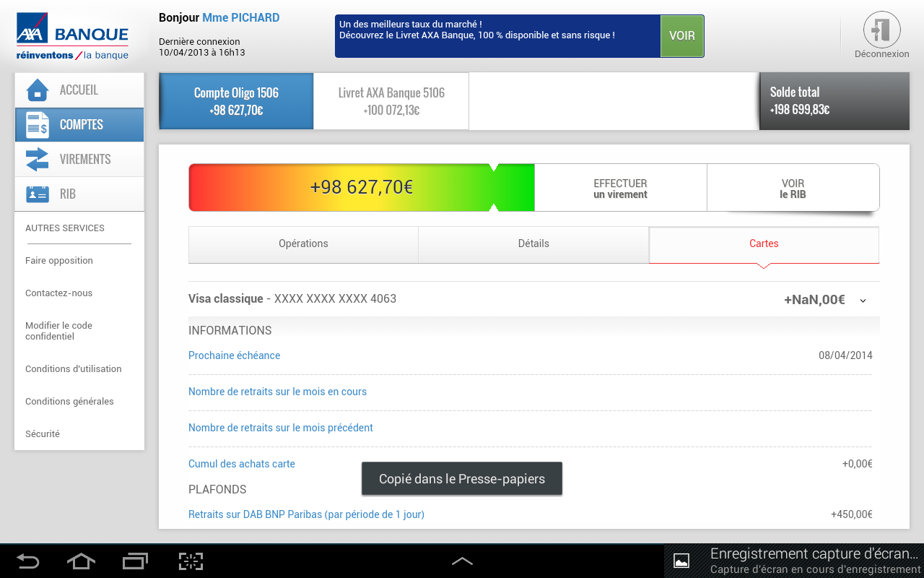Click EFFECTUER un virement button
Image resolution: width=924 pixels, height=578 pixels.
point(620,189)
